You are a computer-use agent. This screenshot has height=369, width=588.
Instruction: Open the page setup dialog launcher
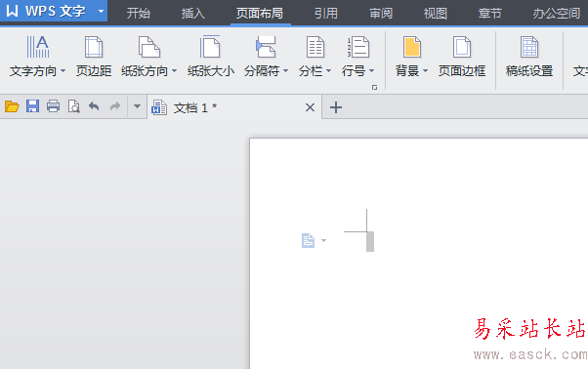pyautogui.click(x=374, y=87)
